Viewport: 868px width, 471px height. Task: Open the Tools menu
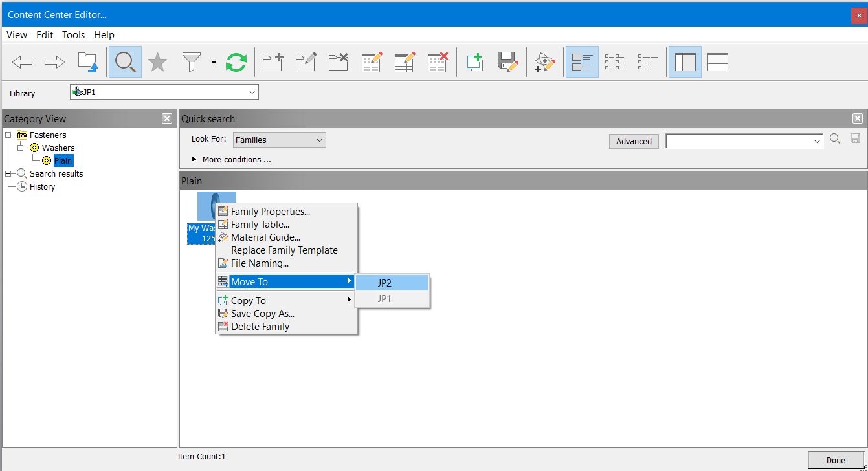tap(73, 35)
